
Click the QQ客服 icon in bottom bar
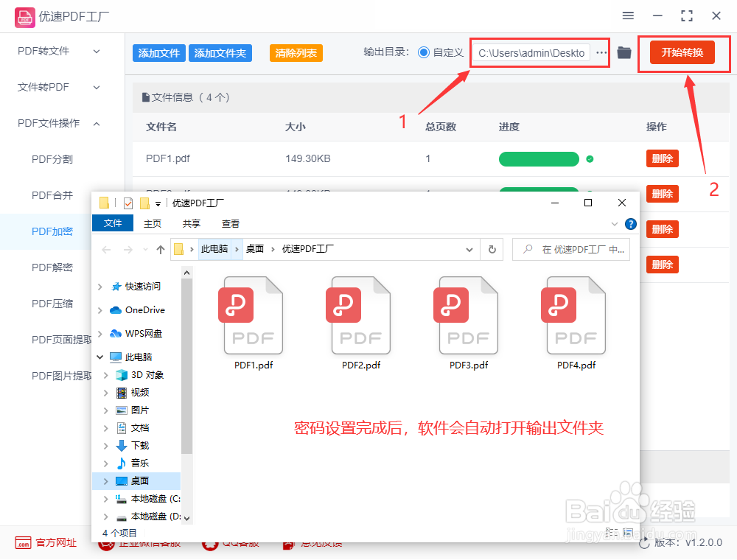(209, 542)
